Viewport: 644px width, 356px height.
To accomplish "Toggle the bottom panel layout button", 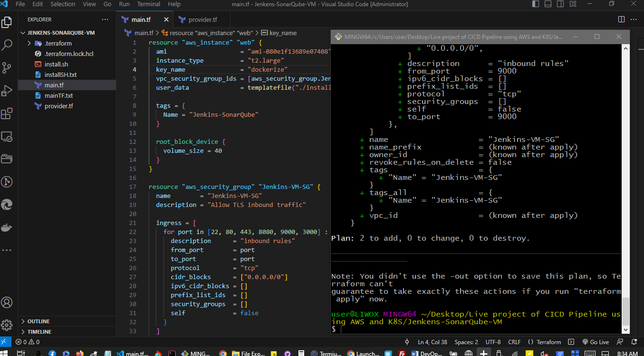I will [548, 4].
